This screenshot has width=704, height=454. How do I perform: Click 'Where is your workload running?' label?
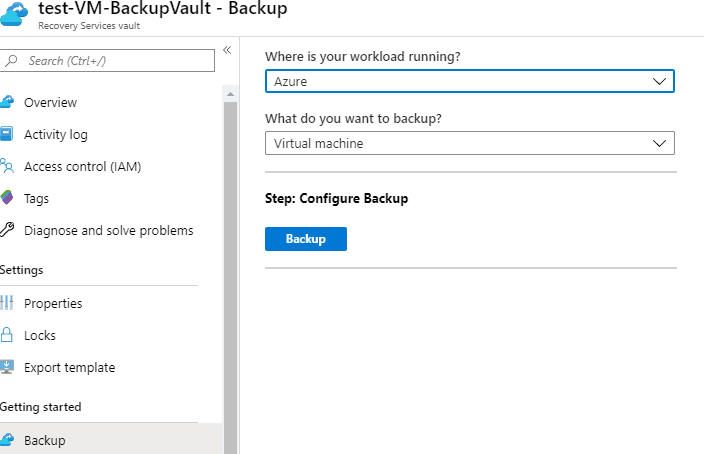point(362,57)
